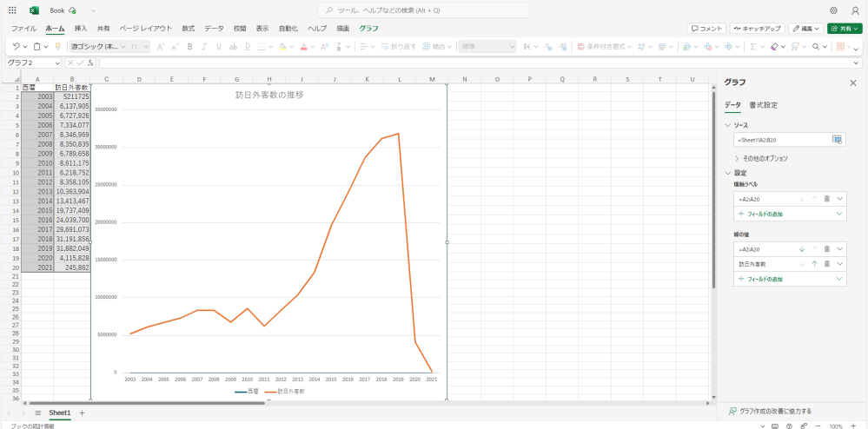Open the name box dropdown showing グラフ2
The height and width of the screenshot is (429, 868).
[x=57, y=63]
